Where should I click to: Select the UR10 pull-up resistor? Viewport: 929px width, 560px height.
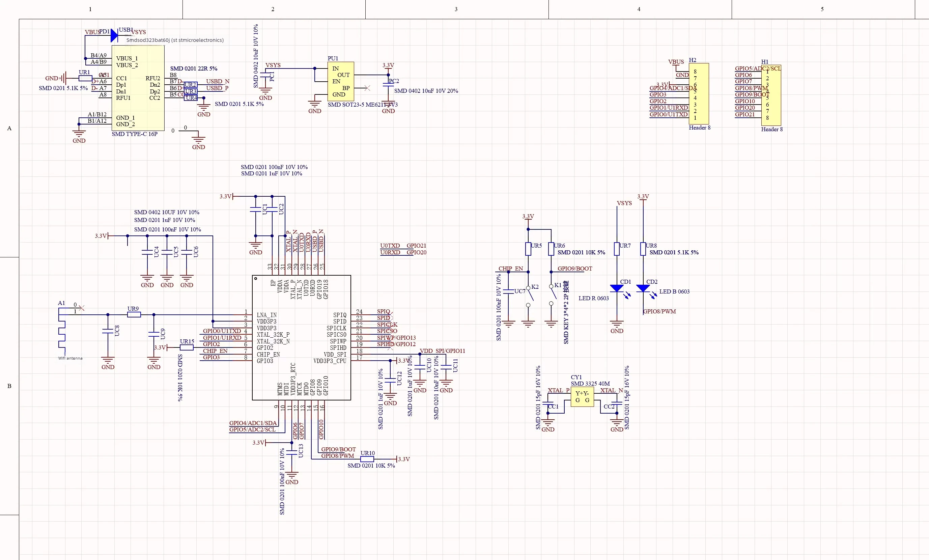click(x=367, y=459)
